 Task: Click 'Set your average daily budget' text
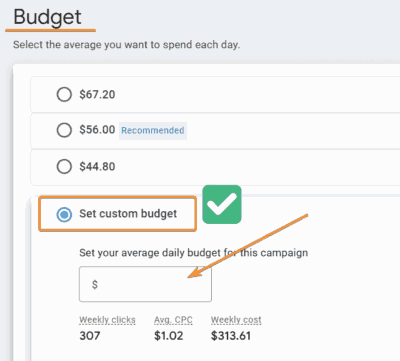[193, 253]
